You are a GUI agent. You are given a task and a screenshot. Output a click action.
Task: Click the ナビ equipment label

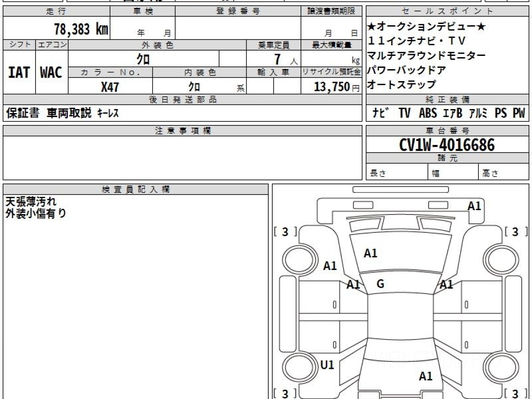[x=381, y=113]
